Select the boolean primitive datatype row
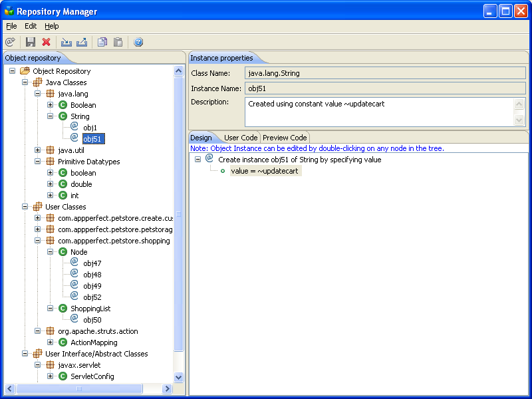This screenshot has height=399, width=532. pos(83,173)
